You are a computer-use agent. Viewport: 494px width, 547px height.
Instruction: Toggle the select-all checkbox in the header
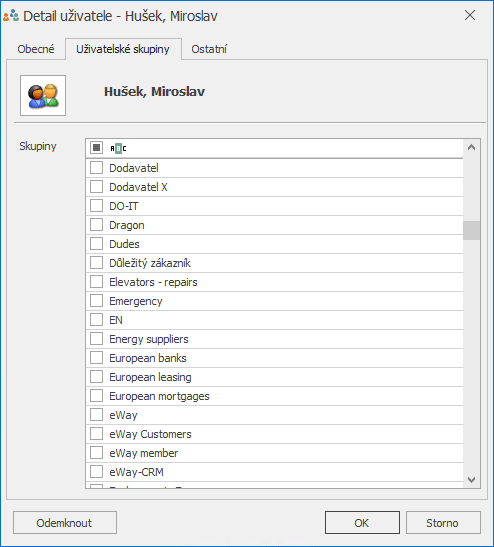click(96, 148)
